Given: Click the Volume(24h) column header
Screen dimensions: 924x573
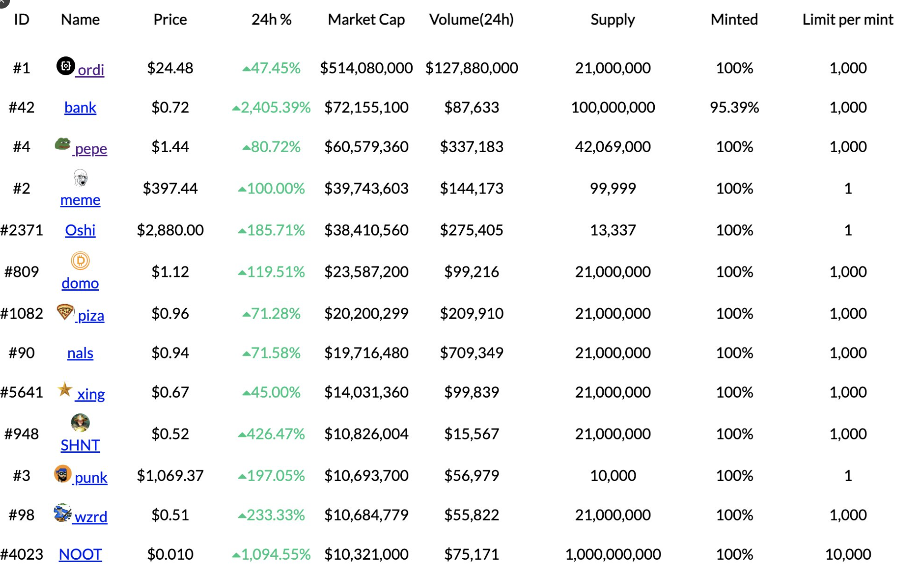Looking at the screenshot, I should coord(471,20).
